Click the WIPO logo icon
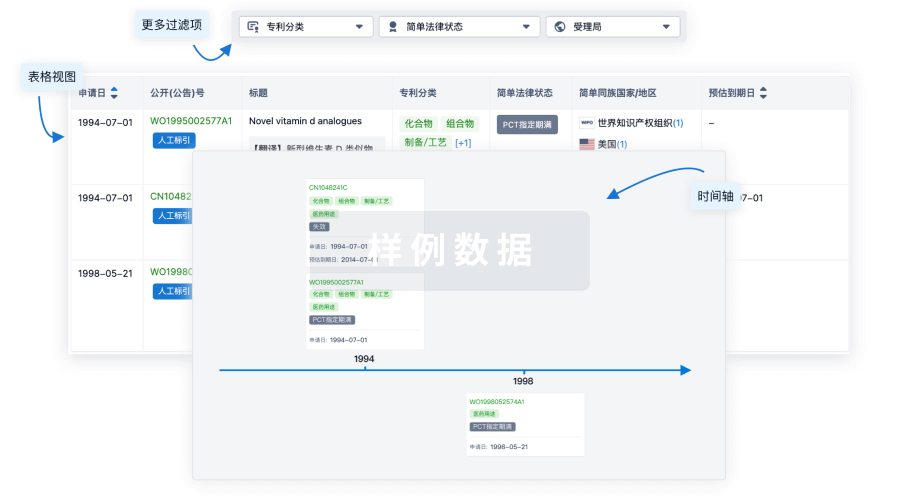 point(586,123)
